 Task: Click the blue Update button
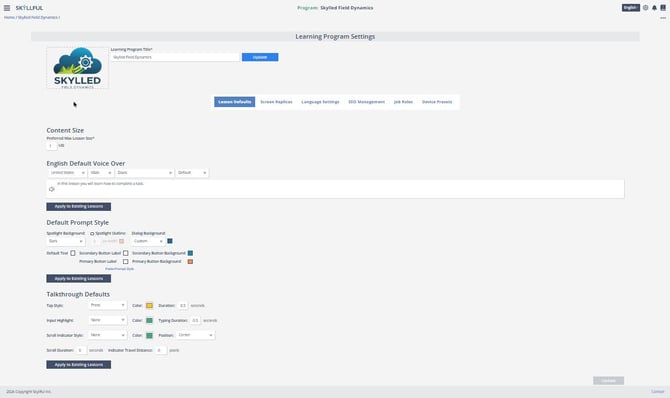pyautogui.click(x=260, y=57)
